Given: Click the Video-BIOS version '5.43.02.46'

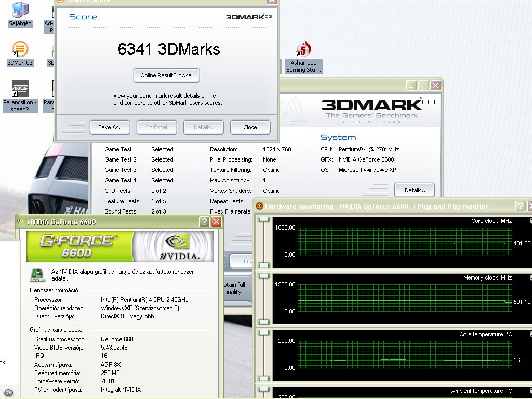Looking at the screenshot, I should [x=114, y=348].
